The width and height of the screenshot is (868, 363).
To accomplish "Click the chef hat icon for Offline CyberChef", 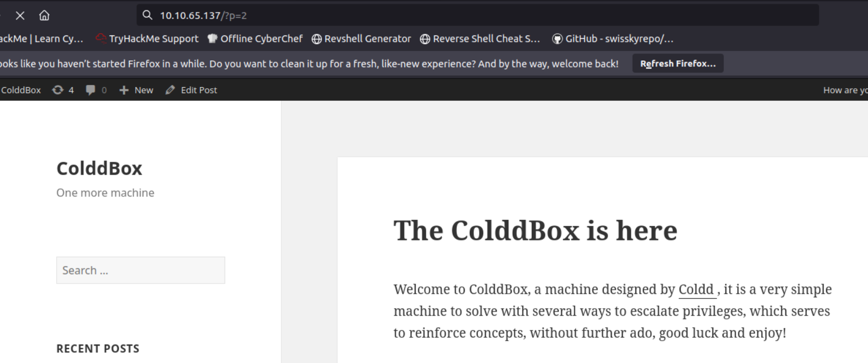I will [x=212, y=39].
